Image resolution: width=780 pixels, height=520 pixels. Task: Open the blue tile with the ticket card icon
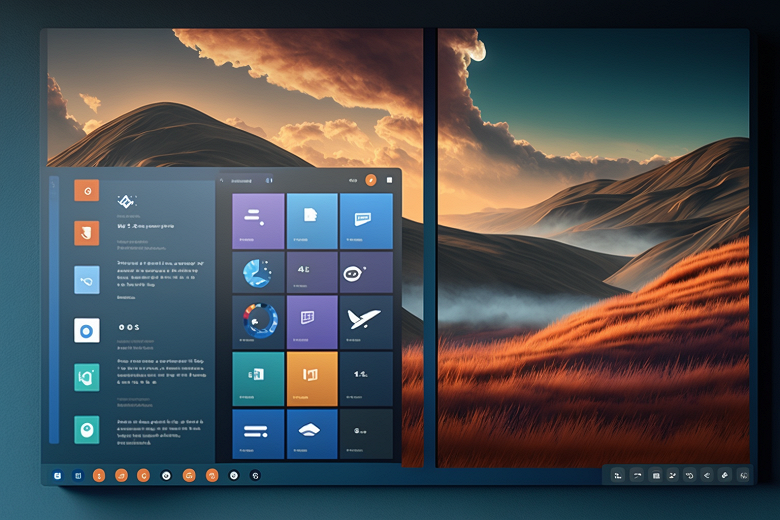tap(366, 221)
